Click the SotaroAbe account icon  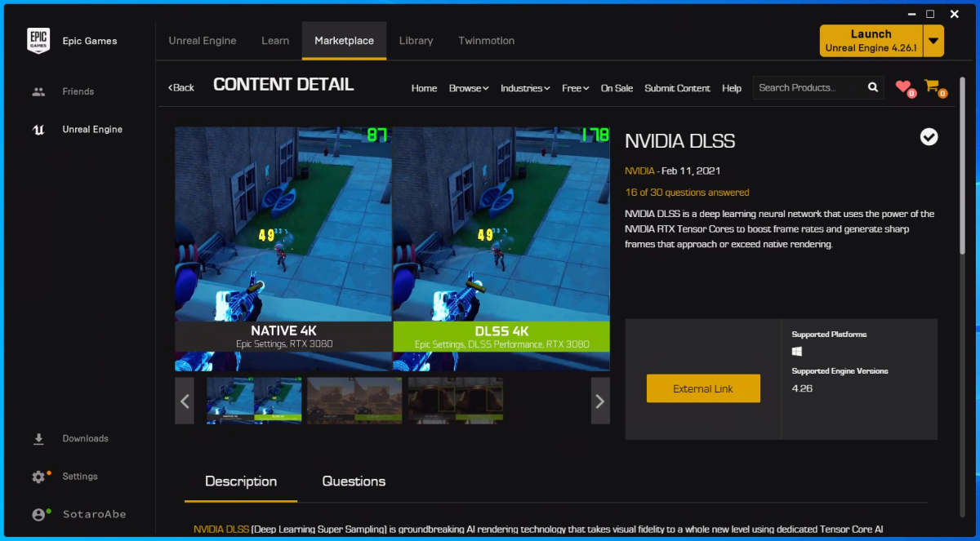tap(38, 514)
